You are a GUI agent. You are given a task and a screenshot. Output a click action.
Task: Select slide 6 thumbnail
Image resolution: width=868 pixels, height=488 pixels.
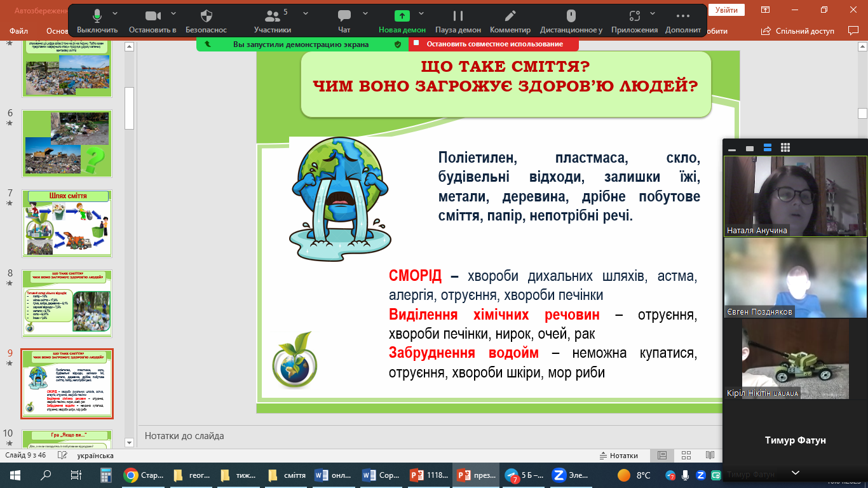click(x=67, y=142)
